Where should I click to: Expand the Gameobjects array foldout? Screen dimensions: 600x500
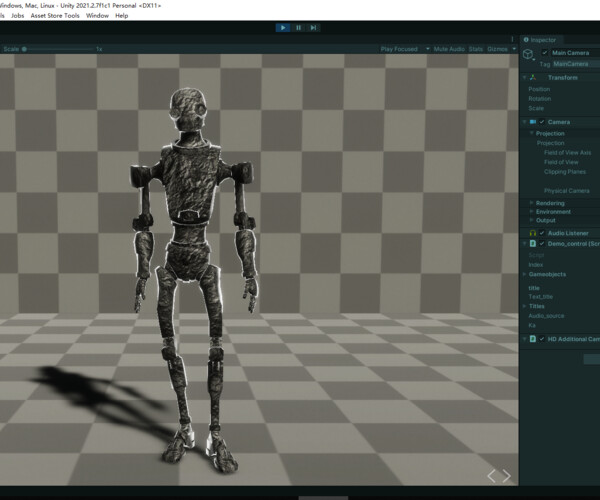(x=523, y=273)
